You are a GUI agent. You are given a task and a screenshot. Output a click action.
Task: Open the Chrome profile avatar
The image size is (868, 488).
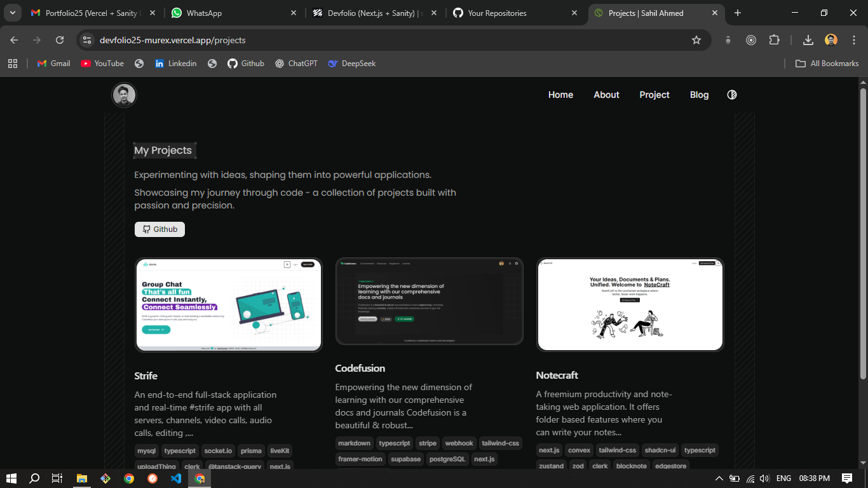pyautogui.click(x=831, y=40)
